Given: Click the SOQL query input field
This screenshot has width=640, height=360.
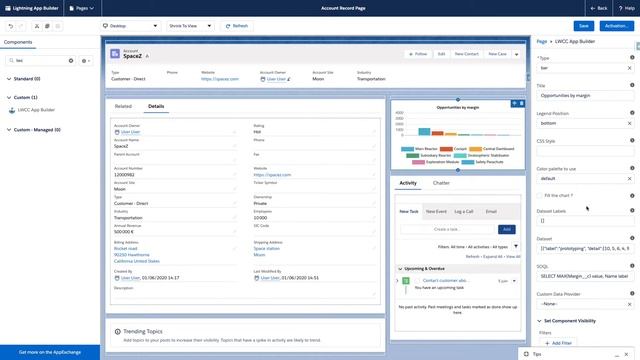Looking at the screenshot, I should coord(585,276).
